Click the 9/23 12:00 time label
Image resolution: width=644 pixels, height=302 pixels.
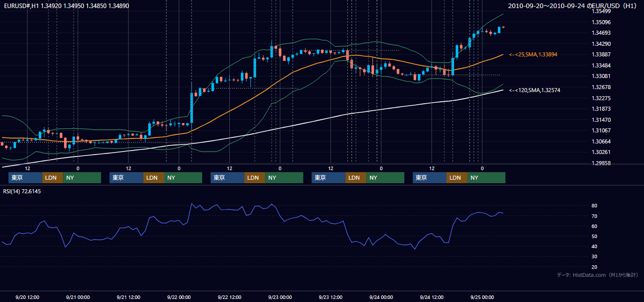click(331, 297)
